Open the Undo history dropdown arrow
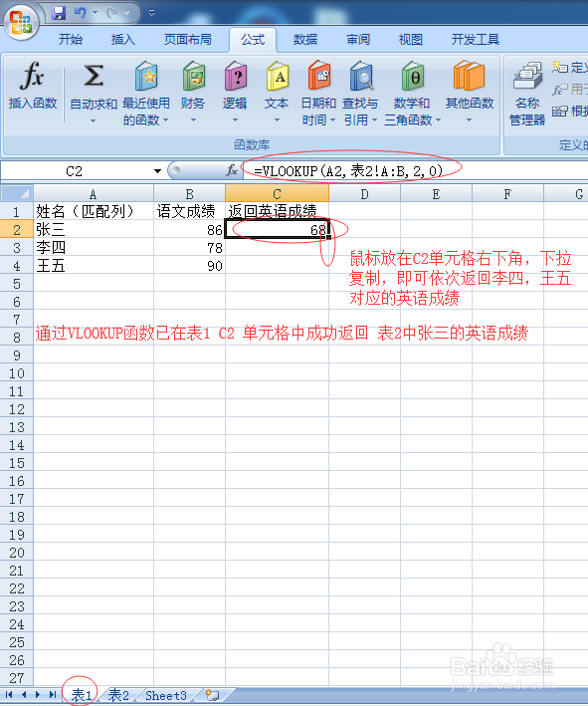The width and height of the screenshot is (588, 706). (x=95, y=13)
